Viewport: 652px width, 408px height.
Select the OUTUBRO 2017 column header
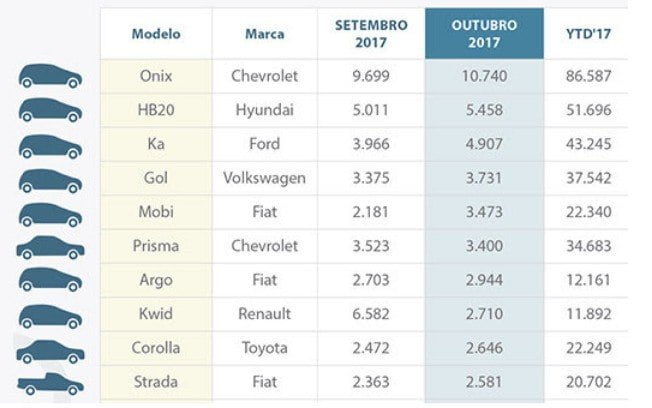[x=484, y=34]
